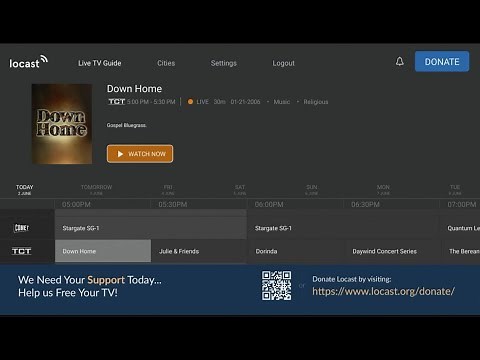This screenshot has height=360, width=480.
Task: Select the TODAY date tab
Action: 25,190
